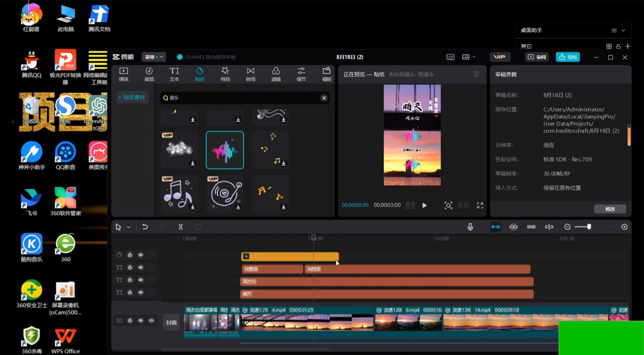644x355 pixels.
Task: Click the split clip tool in timeline toolbar
Action: pos(181,227)
